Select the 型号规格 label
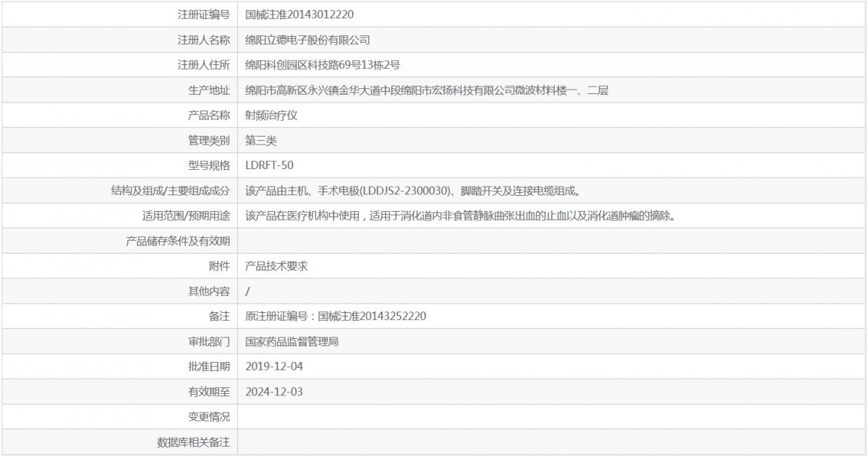This screenshot has height=456, width=868. click(209, 165)
